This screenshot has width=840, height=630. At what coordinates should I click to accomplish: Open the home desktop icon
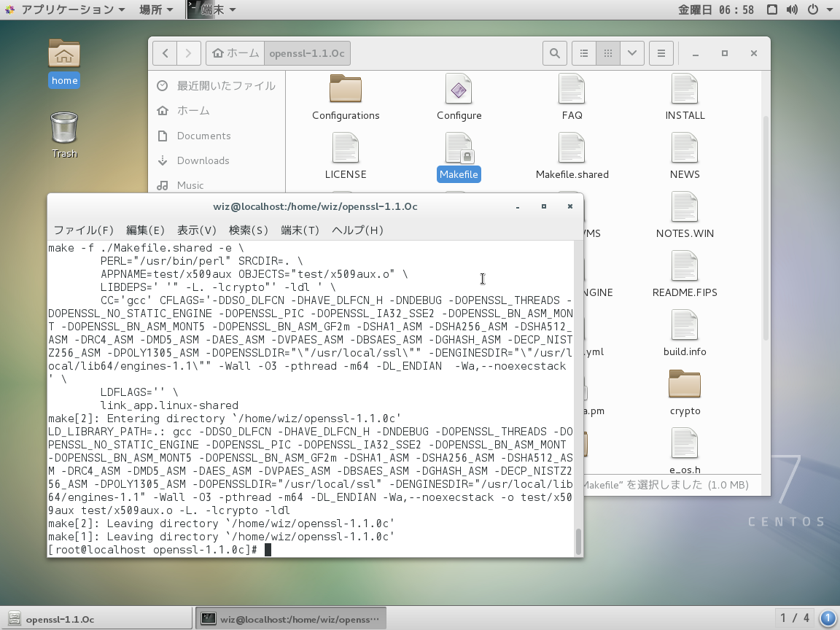click(x=64, y=63)
